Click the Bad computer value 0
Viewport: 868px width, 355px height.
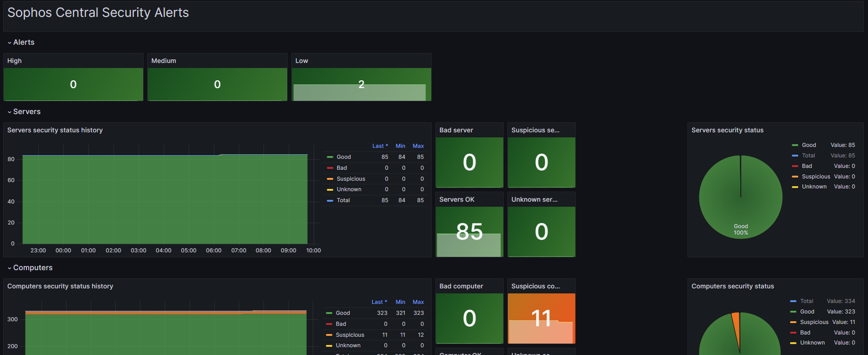pyautogui.click(x=470, y=318)
